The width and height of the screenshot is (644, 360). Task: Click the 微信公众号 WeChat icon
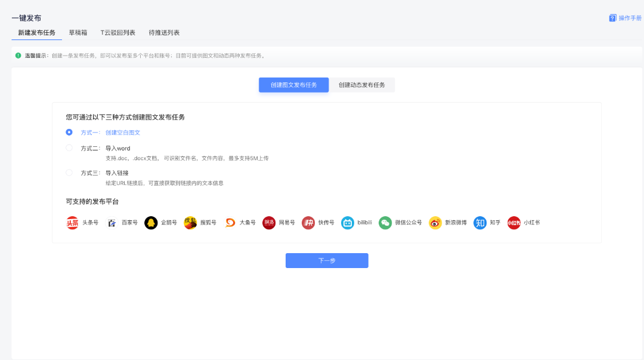[385, 223]
